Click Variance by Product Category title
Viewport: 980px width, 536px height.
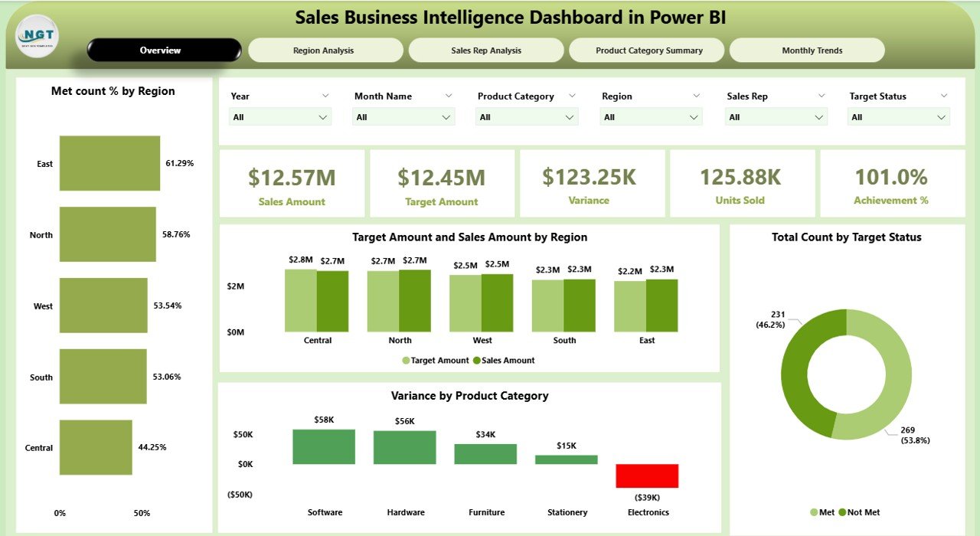[x=469, y=396]
